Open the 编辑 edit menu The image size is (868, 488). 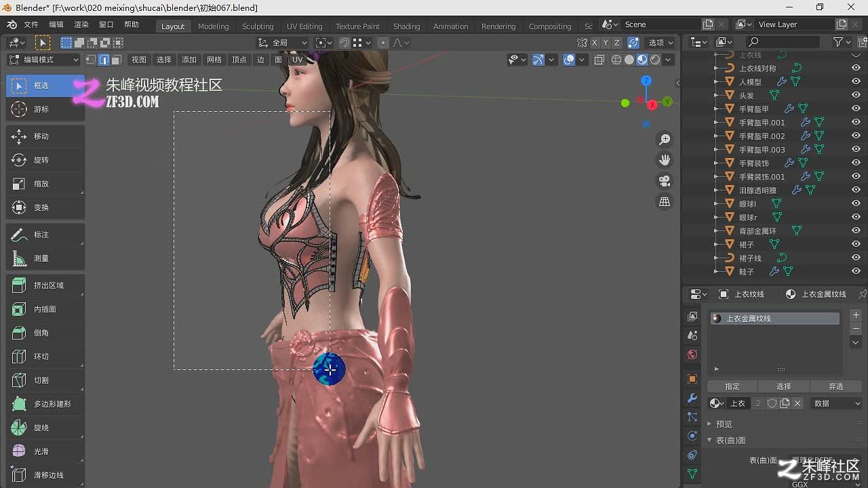pos(56,24)
